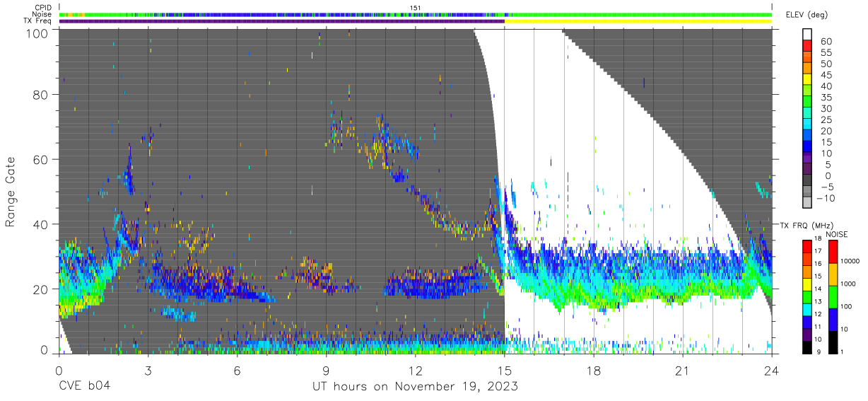Click the Range Gate axis title
Viewport: 868px width, 401px height.
(11, 191)
